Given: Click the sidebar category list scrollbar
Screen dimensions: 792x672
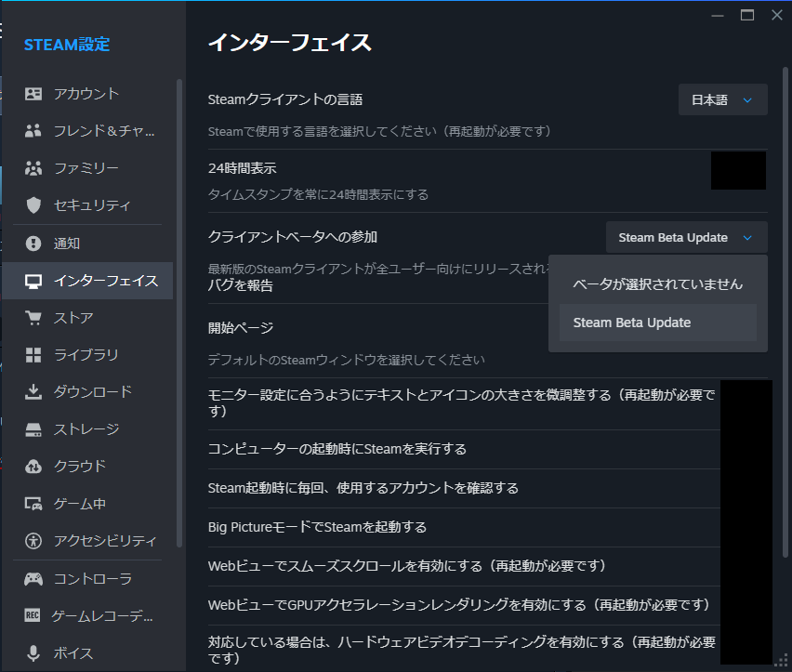Looking at the screenshot, I should tap(178, 312).
